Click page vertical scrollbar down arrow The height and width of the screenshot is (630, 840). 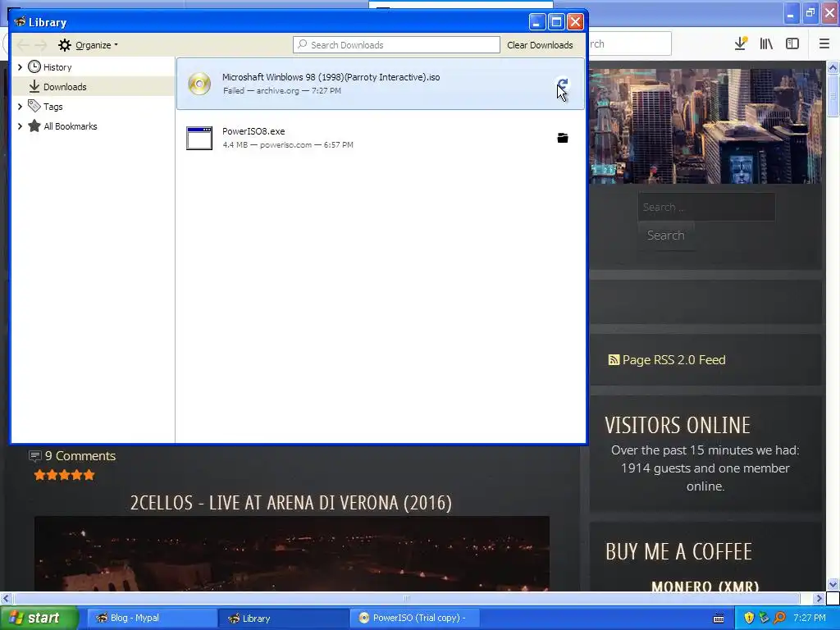(833, 584)
